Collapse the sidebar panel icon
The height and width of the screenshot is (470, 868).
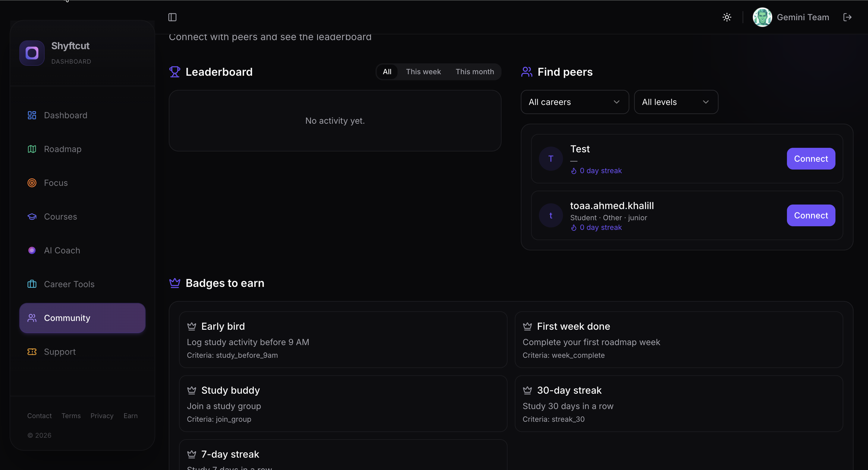[x=172, y=17]
